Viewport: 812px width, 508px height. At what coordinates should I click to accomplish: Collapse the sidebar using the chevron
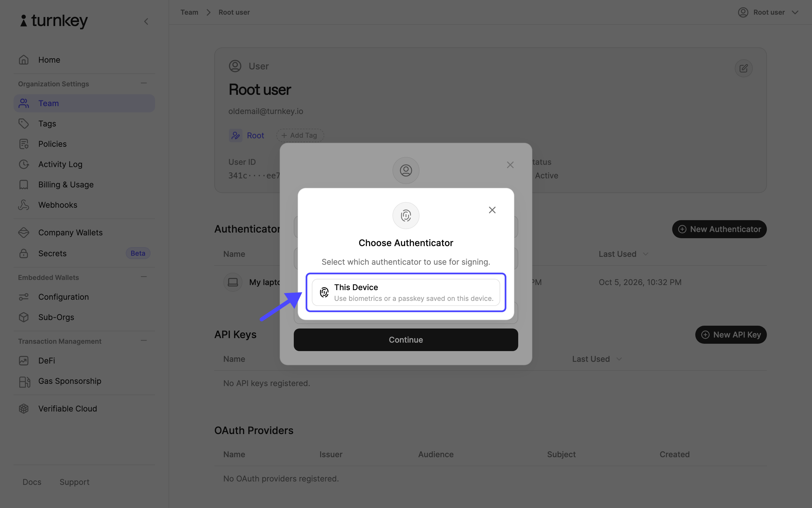(146, 21)
